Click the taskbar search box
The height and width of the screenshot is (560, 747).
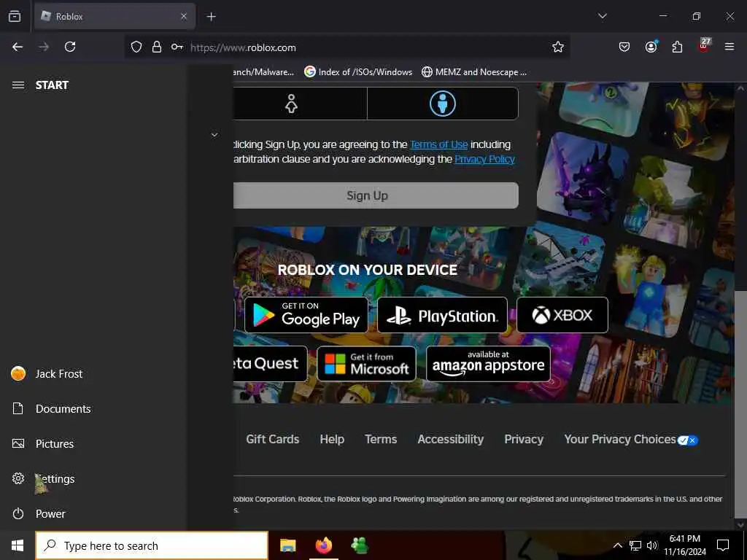point(152,545)
